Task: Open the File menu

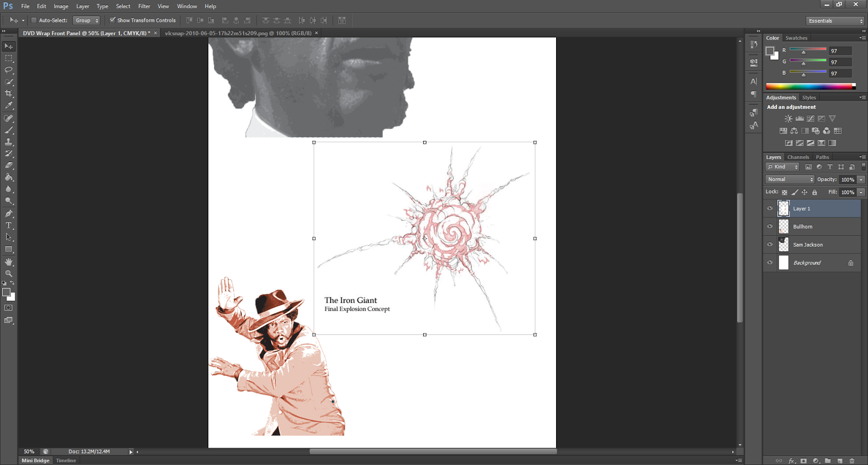Action: (25, 7)
